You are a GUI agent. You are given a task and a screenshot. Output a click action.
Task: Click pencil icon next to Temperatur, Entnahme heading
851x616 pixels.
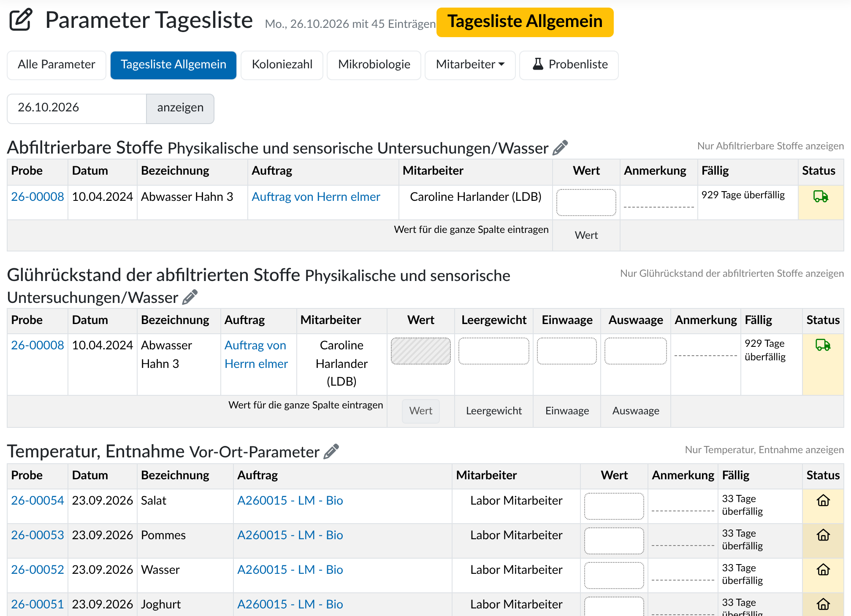(x=331, y=451)
